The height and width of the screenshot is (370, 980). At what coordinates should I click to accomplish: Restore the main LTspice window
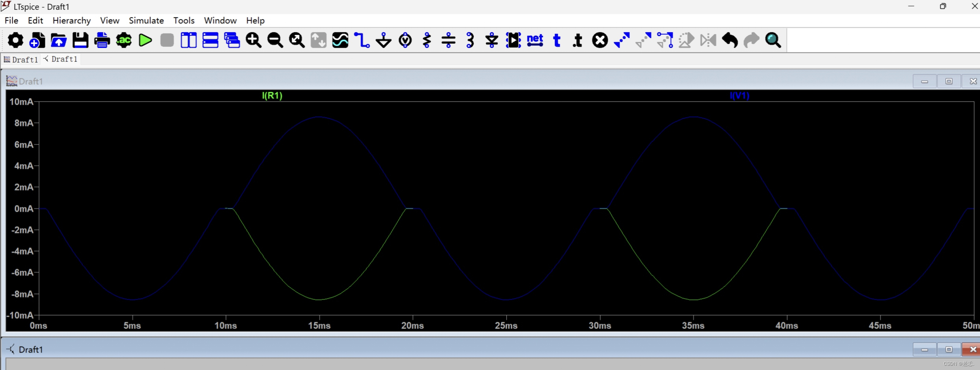click(943, 6)
